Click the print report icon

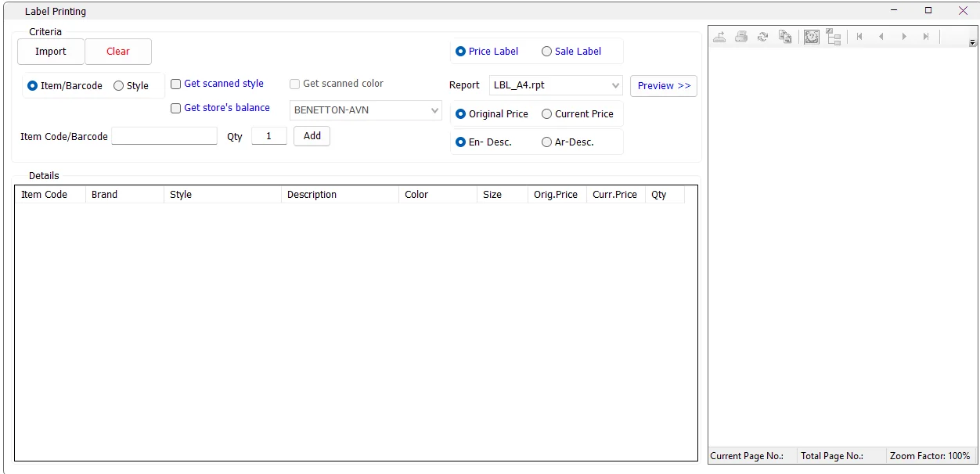pyautogui.click(x=741, y=37)
